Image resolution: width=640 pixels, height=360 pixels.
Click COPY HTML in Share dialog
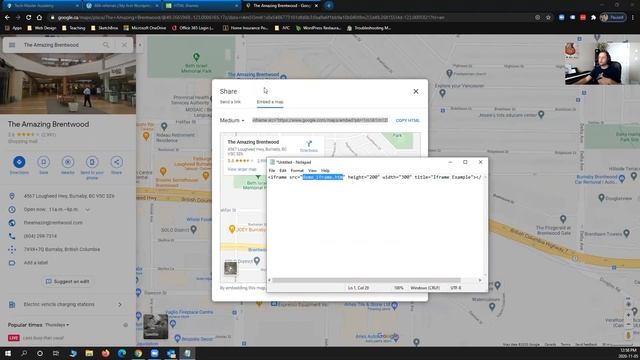407,120
